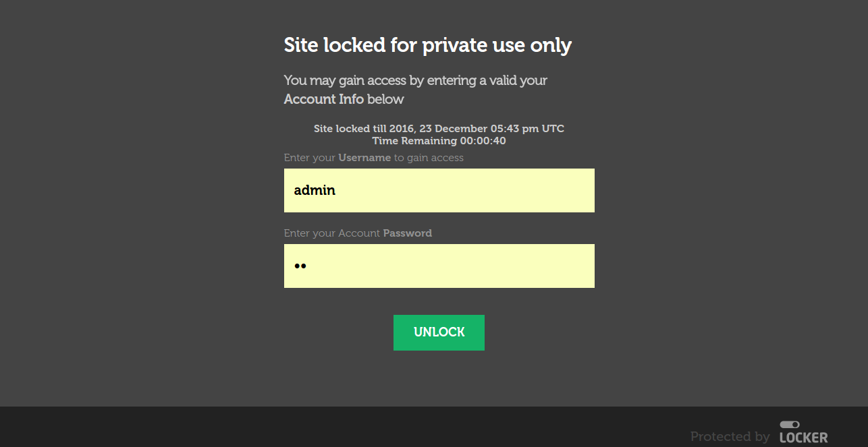Screen dimensions: 868x447
Task: Click the bold 'Password' word in label
Action: coord(408,233)
